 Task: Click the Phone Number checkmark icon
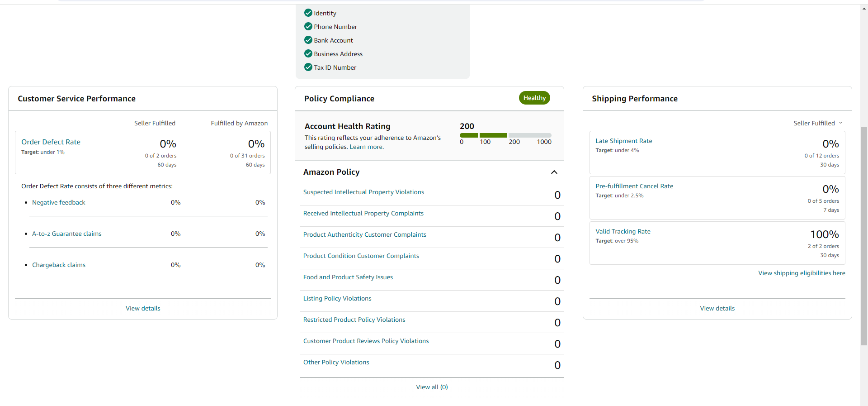point(308,26)
